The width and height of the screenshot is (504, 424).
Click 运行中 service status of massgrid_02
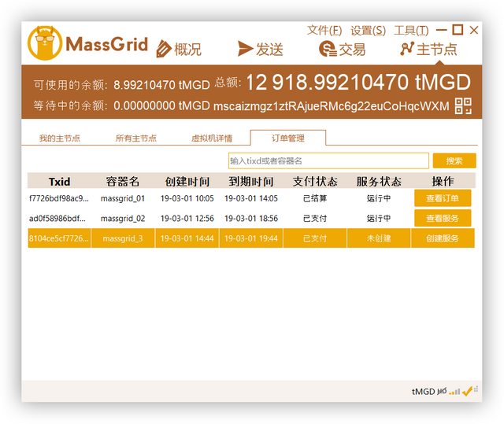click(379, 218)
